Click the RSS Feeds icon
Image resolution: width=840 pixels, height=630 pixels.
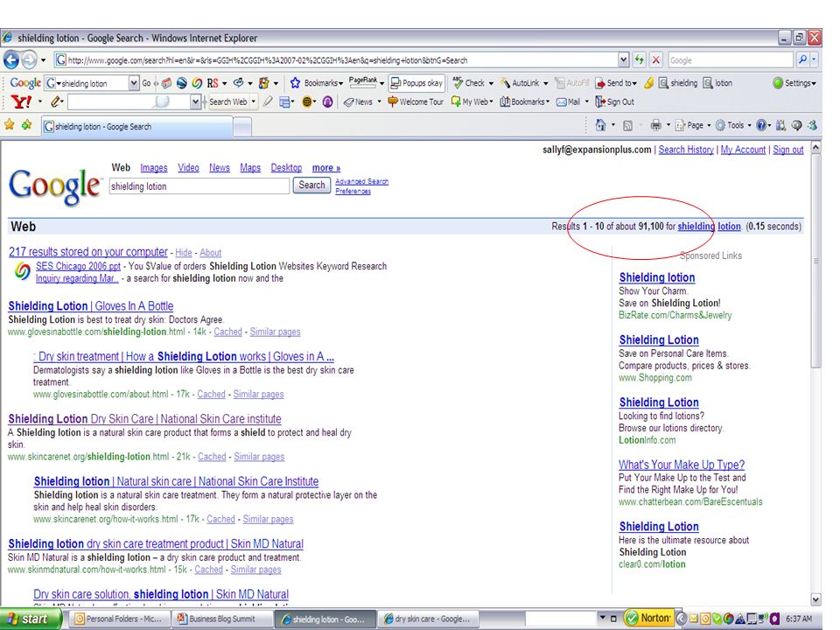click(x=628, y=125)
